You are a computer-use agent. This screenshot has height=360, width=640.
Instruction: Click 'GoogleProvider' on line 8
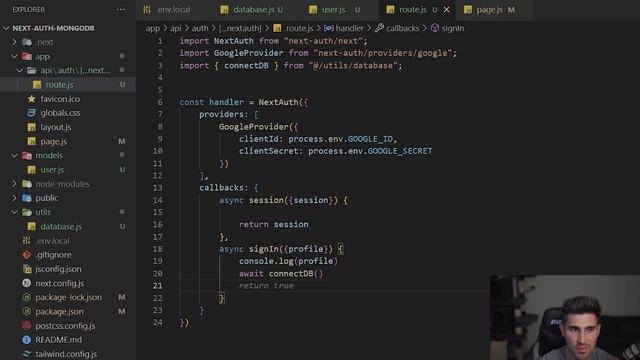tap(253, 127)
